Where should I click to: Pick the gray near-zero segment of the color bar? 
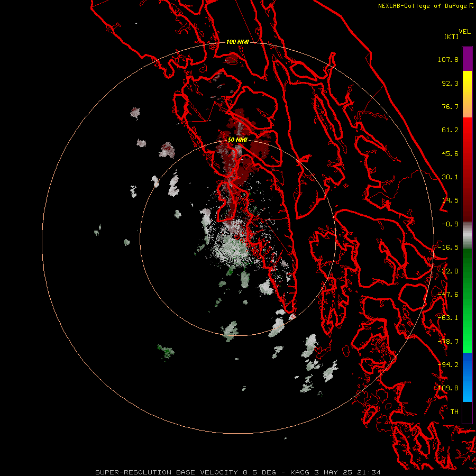pyautogui.click(x=467, y=235)
